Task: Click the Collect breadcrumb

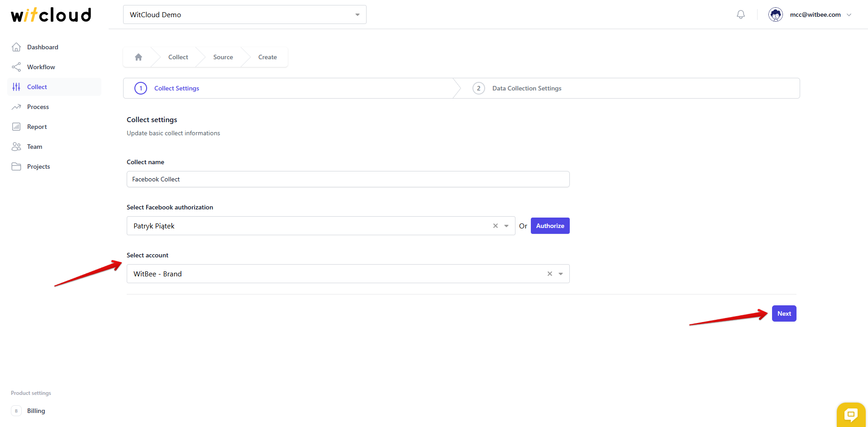Action: 178,57
